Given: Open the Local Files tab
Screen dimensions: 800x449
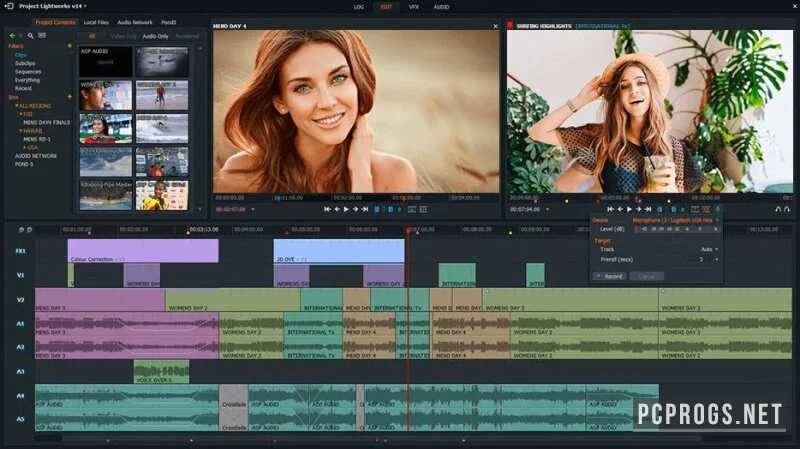Looking at the screenshot, I should point(96,22).
